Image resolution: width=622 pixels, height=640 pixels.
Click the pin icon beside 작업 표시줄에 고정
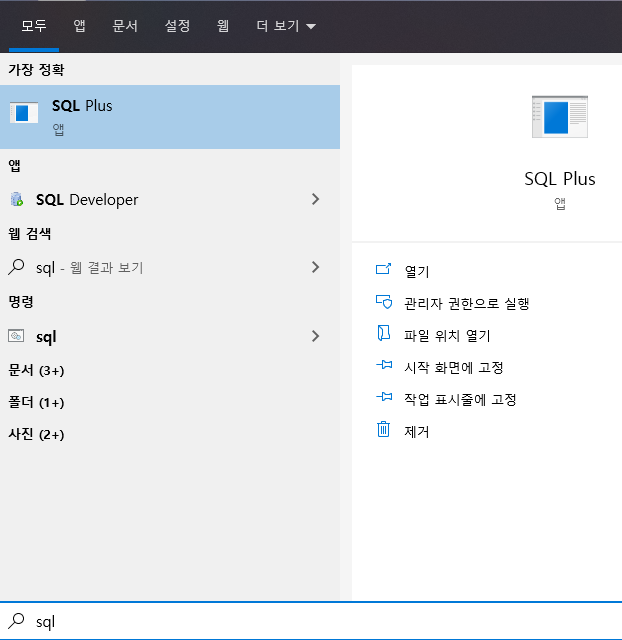pos(384,396)
